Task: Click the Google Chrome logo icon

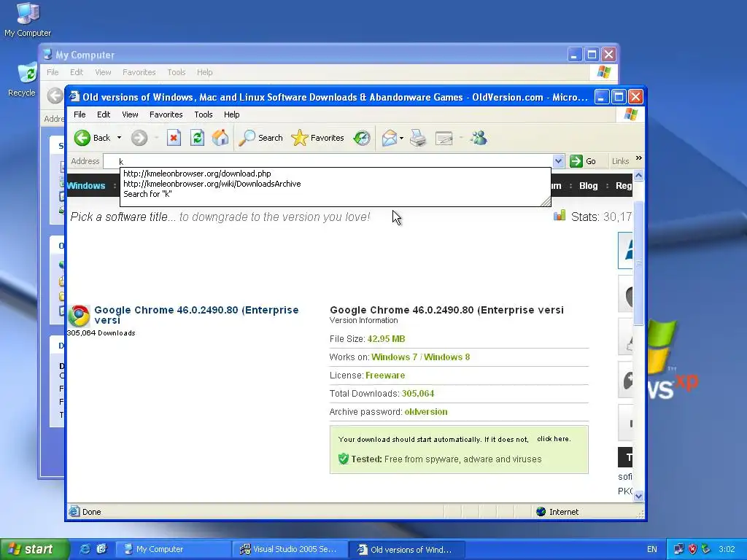Action: click(x=79, y=316)
